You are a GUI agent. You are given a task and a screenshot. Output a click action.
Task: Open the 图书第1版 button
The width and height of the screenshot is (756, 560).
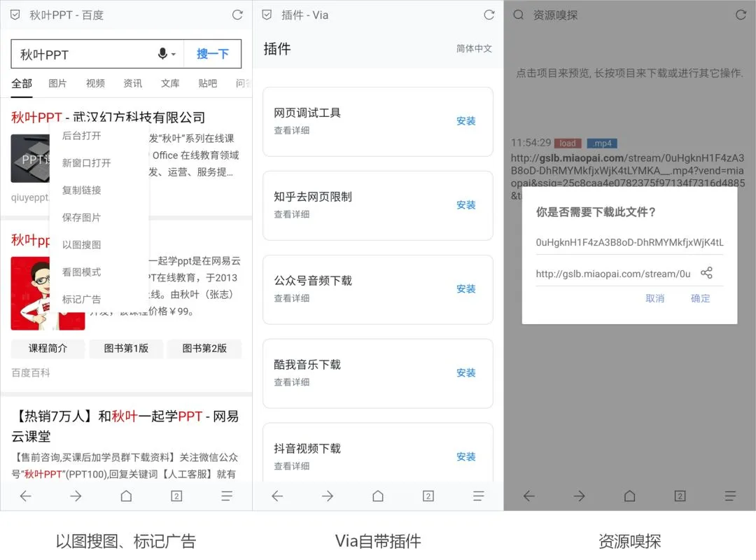coord(126,349)
